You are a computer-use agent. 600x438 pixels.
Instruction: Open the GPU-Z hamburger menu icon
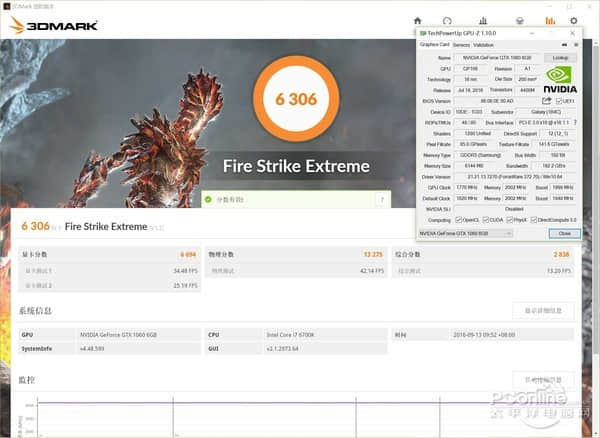[x=576, y=45]
